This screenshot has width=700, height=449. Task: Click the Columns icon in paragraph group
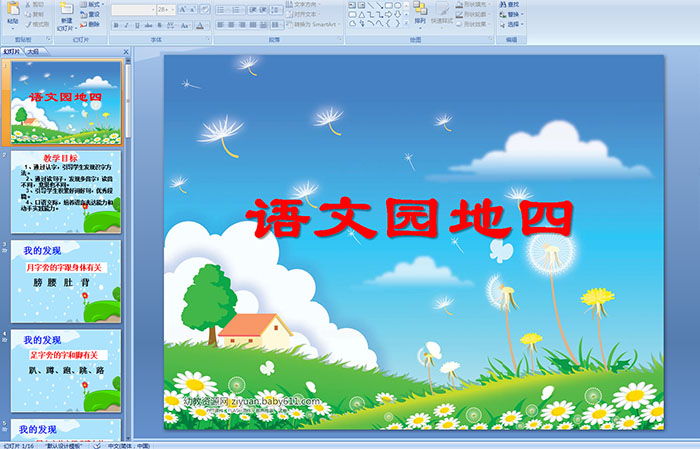(276, 25)
